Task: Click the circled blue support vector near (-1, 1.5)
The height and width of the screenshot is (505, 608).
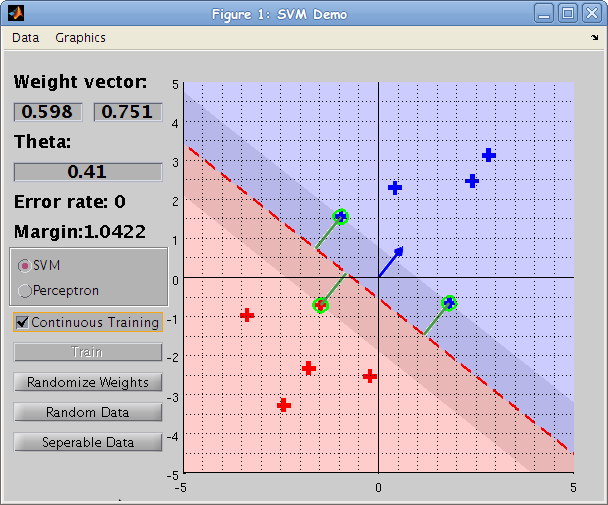Action: coord(340,216)
